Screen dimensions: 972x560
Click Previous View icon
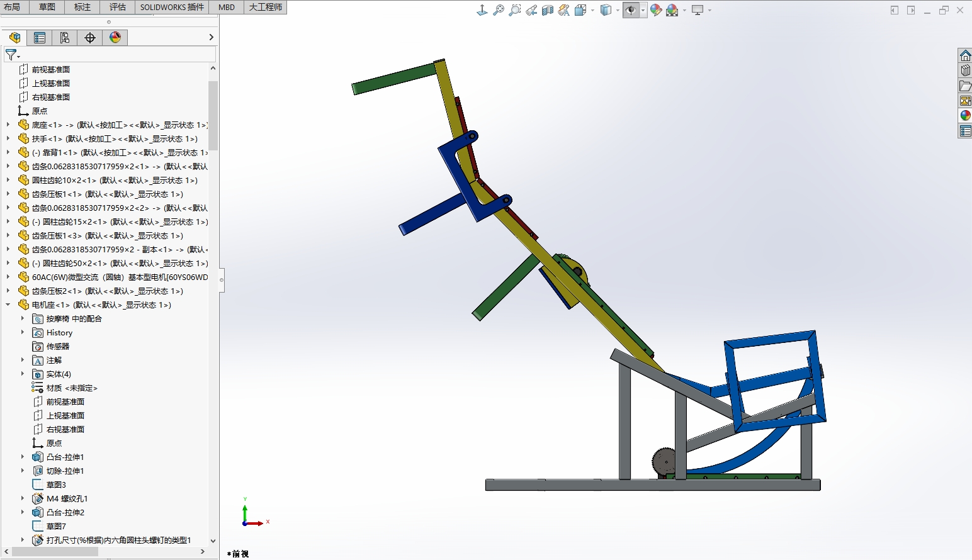click(531, 10)
